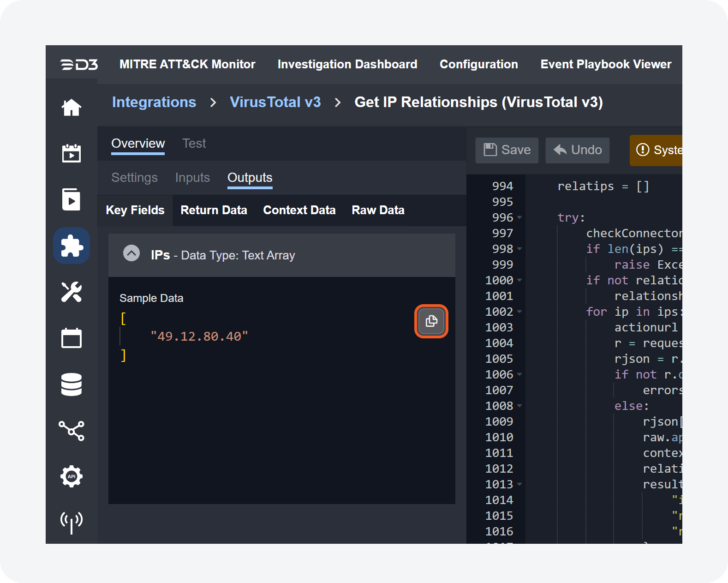Select the Inputs sub-tab
The height and width of the screenshot is (583, 728).
coord(192,178)
